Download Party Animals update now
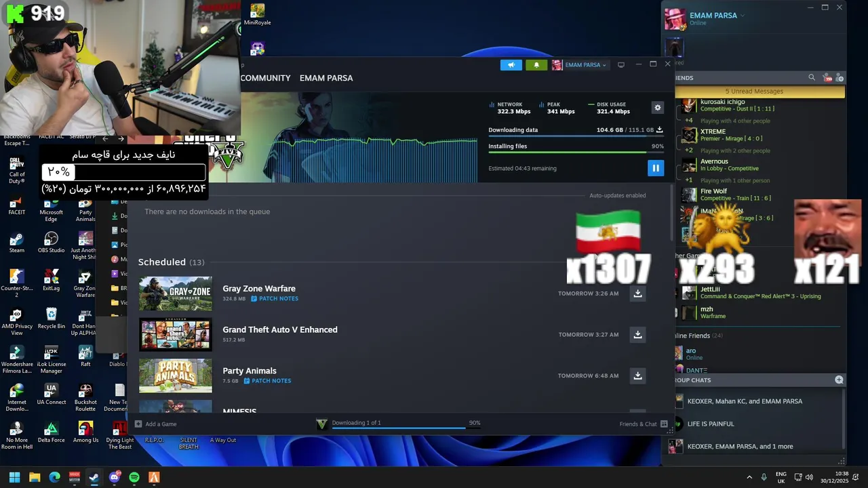This screenshot has height=488, width=868. pos(637,375)
